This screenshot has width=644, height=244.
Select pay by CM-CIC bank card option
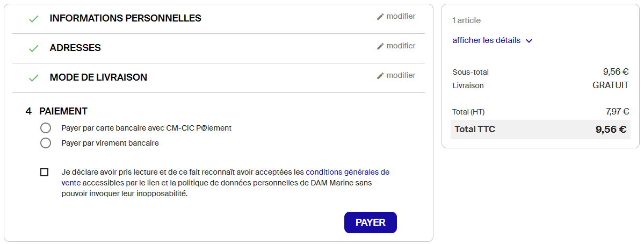click(x=46, y=128)
